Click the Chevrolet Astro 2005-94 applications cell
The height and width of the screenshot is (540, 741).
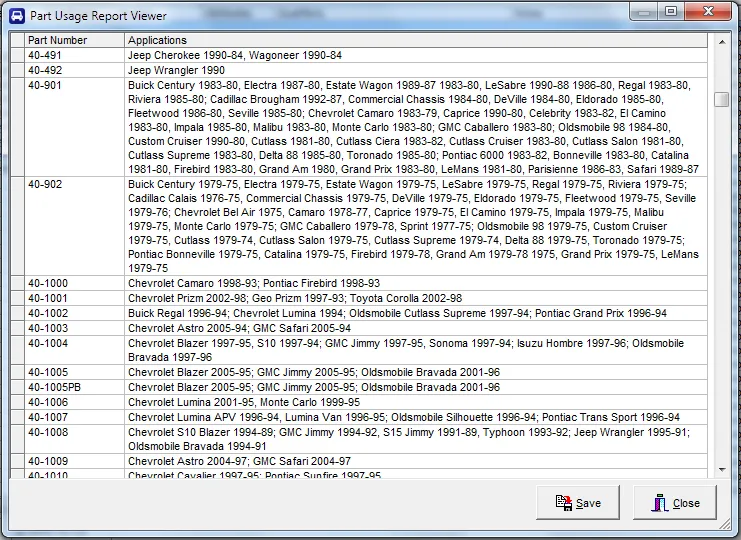(x=416, y=328)
